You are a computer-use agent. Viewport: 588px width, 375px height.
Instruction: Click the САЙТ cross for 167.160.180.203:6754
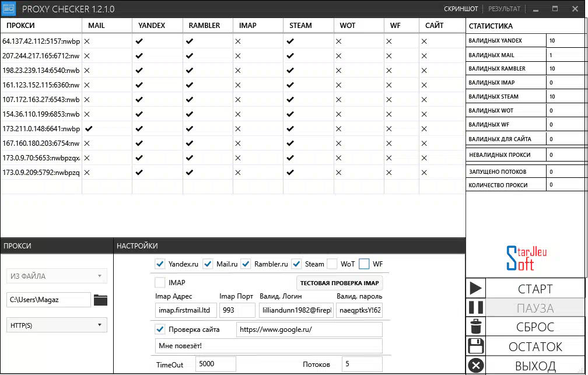(424, 143)
